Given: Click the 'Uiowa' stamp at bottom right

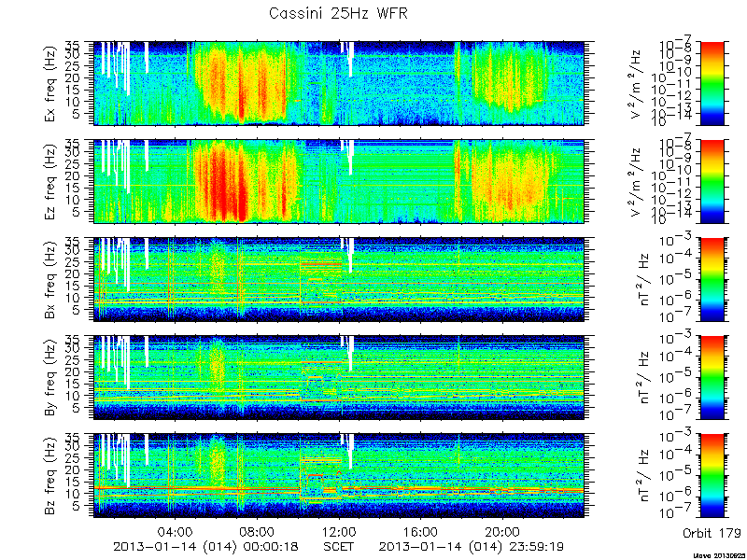Looking at the screenshot, I should (x=720, y=556).
